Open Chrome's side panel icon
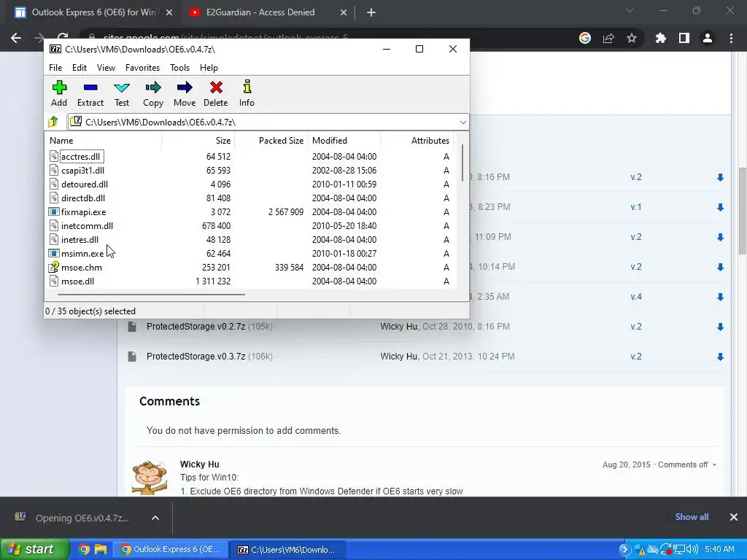This screenshot has height=560, width=747. coord(684,38)
